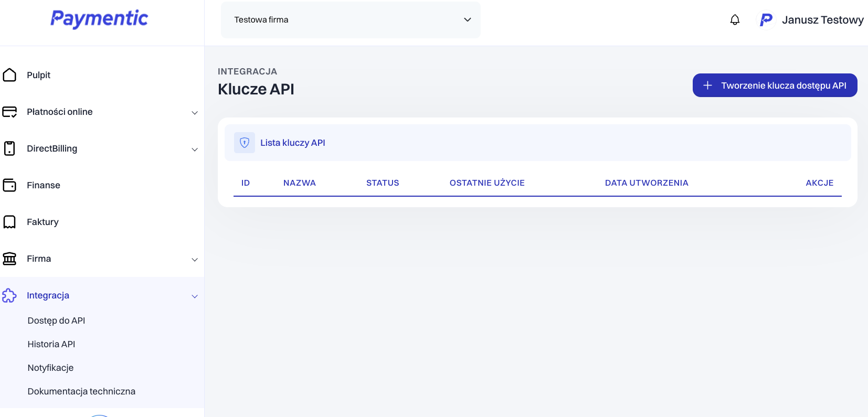Open the notifications bell
This screenshot has width=868, height=417.
(735, 20)
